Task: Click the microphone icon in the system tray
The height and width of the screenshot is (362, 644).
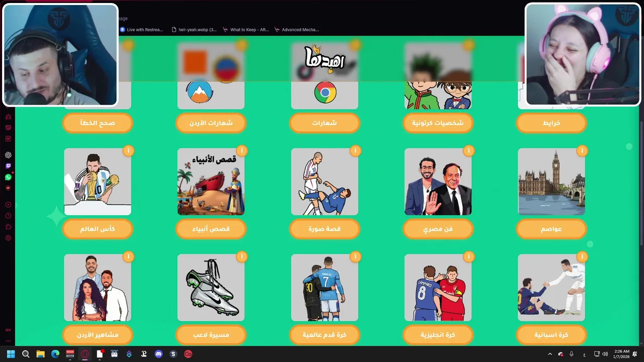Action: 571,354
